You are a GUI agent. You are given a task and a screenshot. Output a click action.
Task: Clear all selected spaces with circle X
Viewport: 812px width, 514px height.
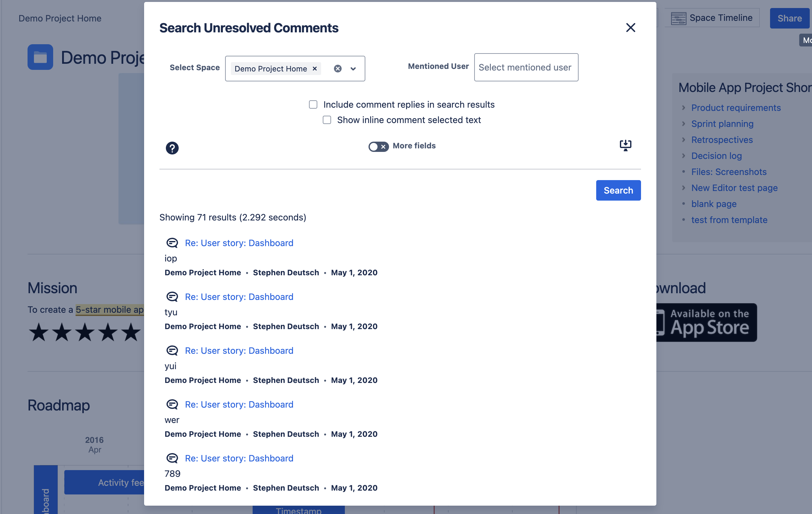(337, 69)
